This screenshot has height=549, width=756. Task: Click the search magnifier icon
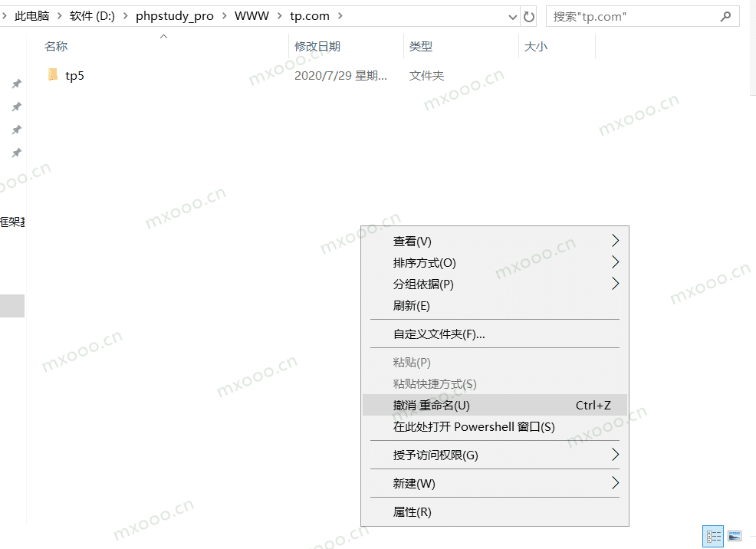[x=725, y=16]
